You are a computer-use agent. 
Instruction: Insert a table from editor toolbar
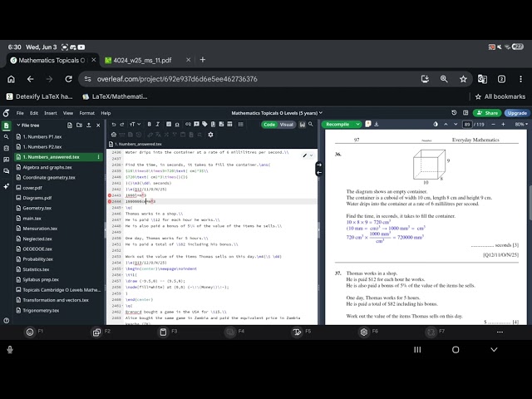(x=229, y=124)
